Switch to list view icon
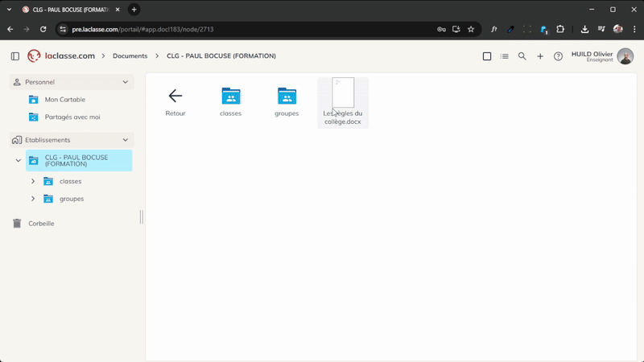Image resolution: width=644 pixels, height=362 pixels. 505,56
